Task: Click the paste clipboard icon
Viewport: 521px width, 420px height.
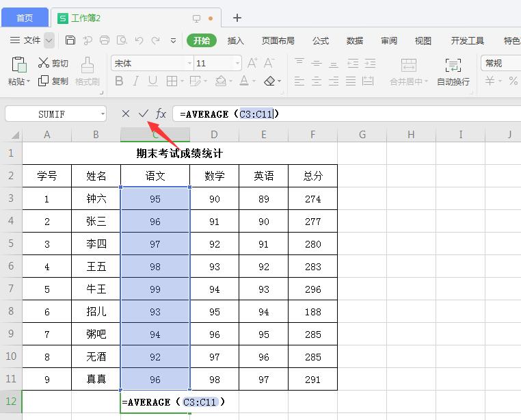Action: pyautogui.click(x=19, y=64)
